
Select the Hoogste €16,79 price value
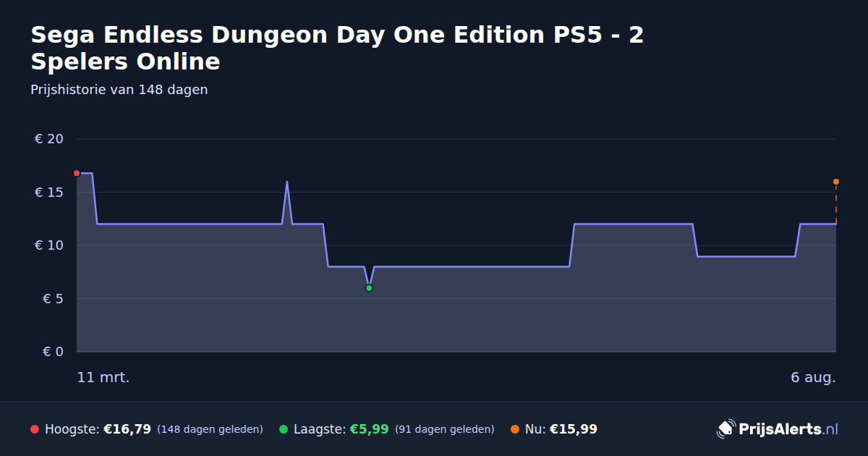click(127, 429)
